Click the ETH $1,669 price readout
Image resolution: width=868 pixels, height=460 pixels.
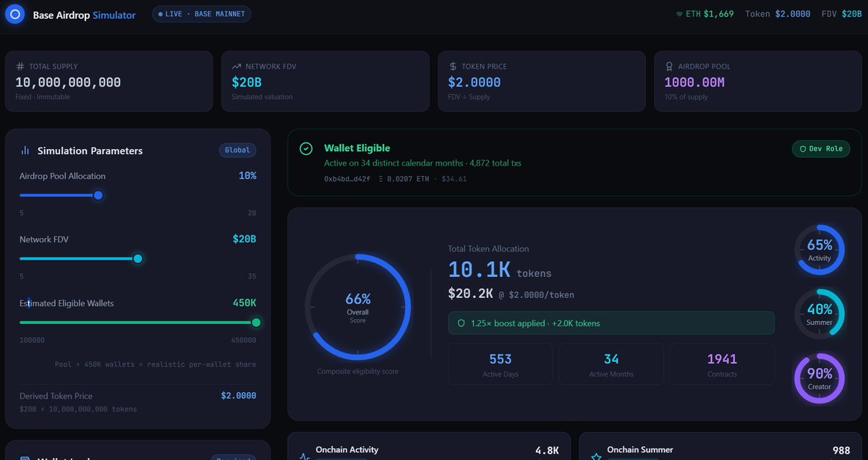(x=710, y=14)
